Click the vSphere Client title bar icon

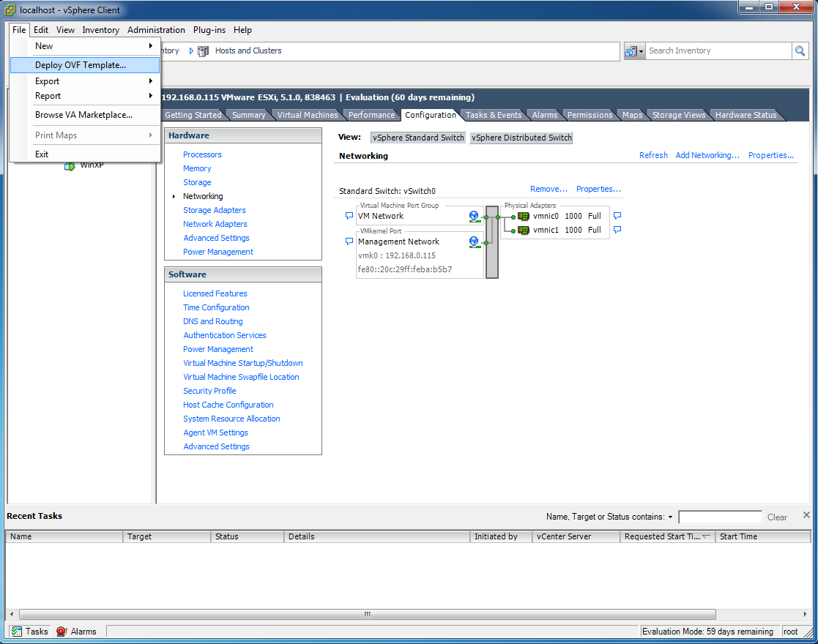click(x=10, y=10)
